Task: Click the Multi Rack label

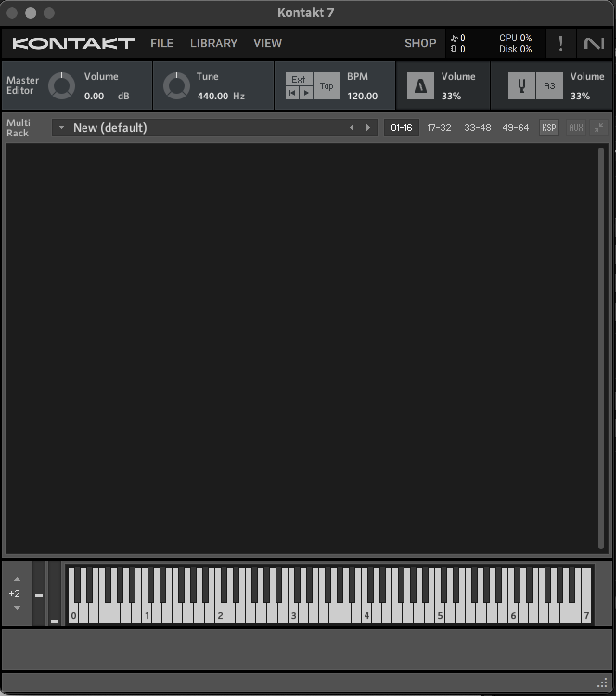Action: click(x=18, y=128)
